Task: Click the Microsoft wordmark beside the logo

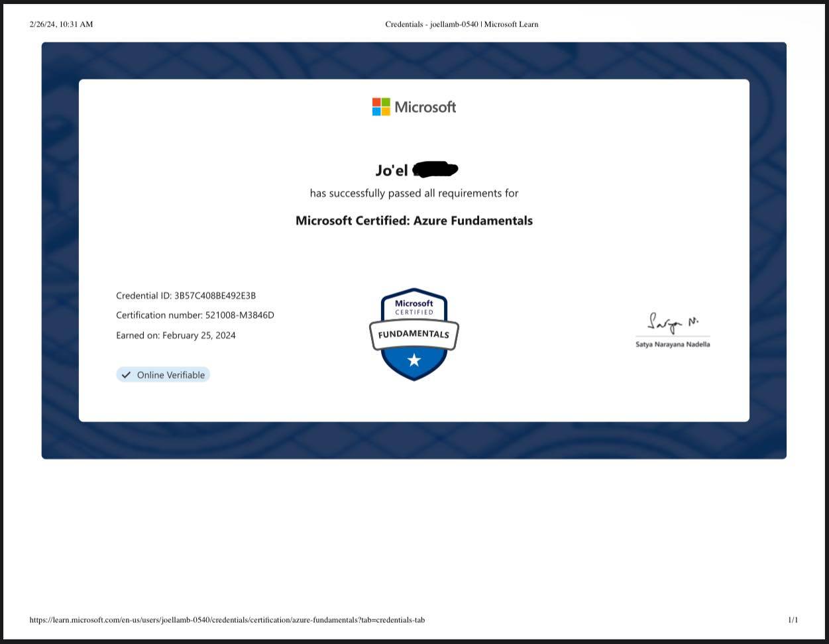Action: pos(425,107)
